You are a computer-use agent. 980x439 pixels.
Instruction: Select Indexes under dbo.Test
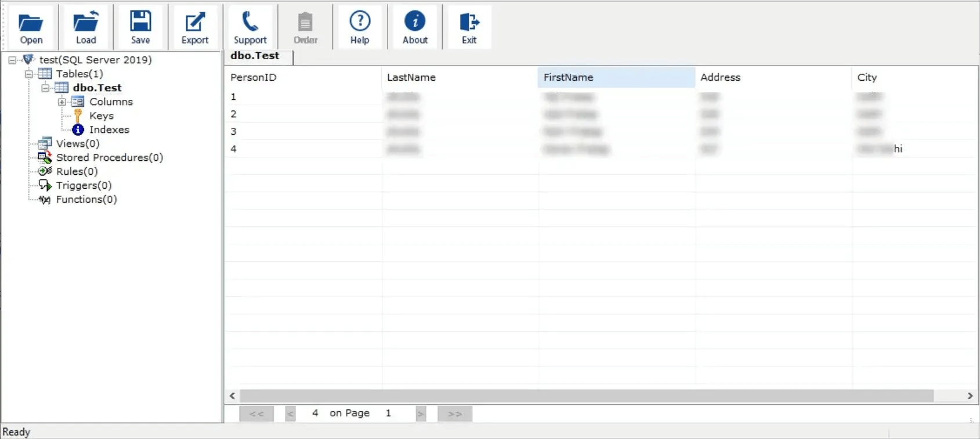(x=109, y=129)
